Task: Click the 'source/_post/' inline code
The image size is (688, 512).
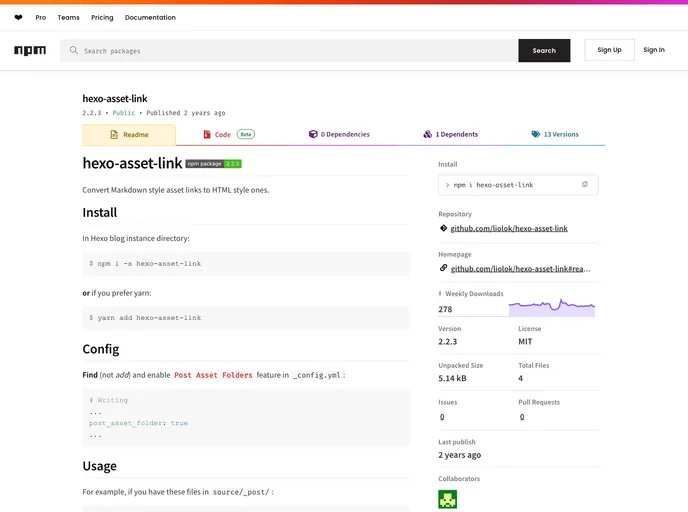Action: 241,492
